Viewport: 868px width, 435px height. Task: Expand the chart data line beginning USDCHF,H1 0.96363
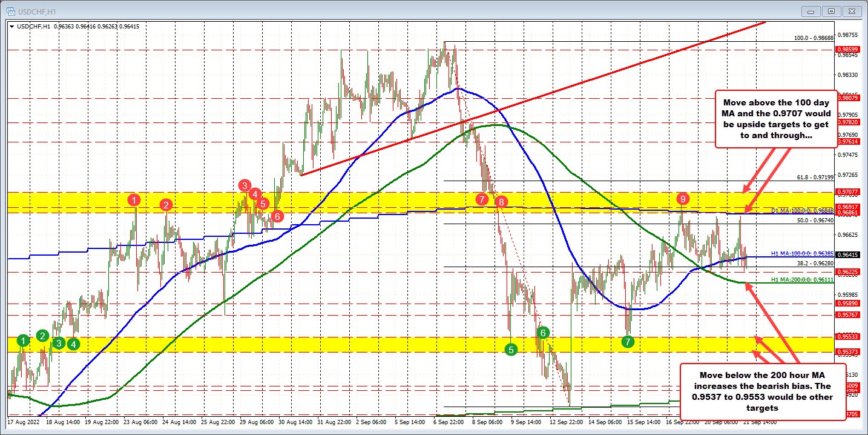pyautogui.click(x=12, y=27)
